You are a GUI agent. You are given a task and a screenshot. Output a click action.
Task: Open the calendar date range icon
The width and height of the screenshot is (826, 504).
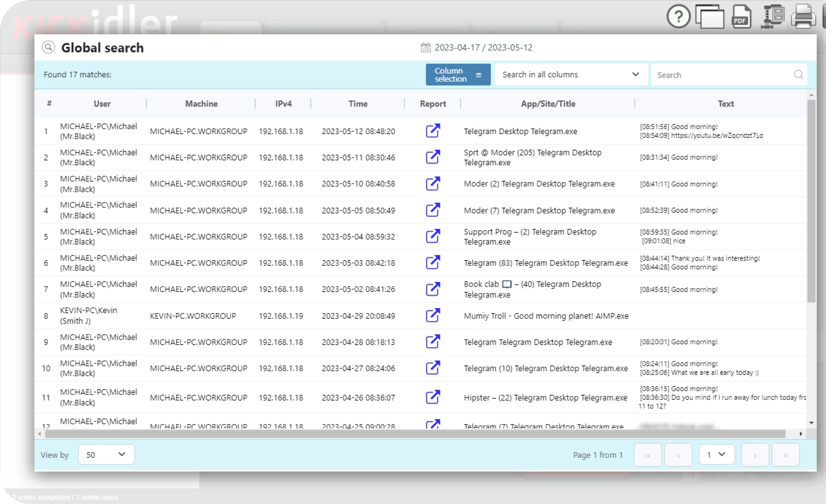[x=425, y=47]
